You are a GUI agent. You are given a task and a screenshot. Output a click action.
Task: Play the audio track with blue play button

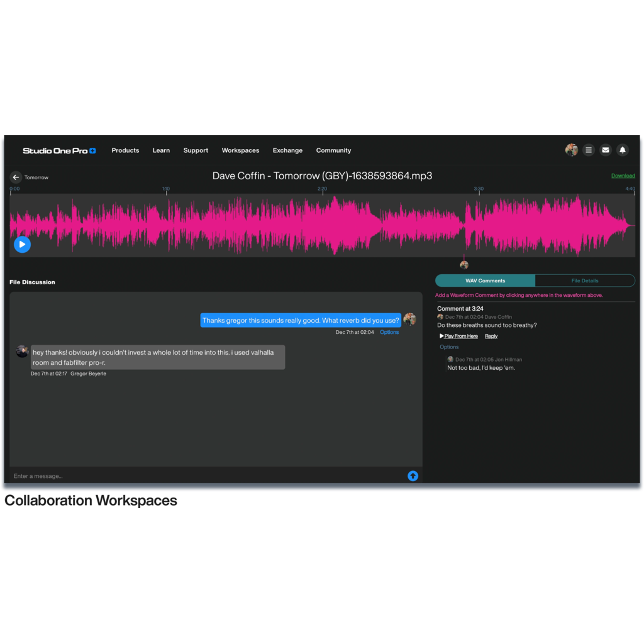pyautogui.click(x=22, y=244)
